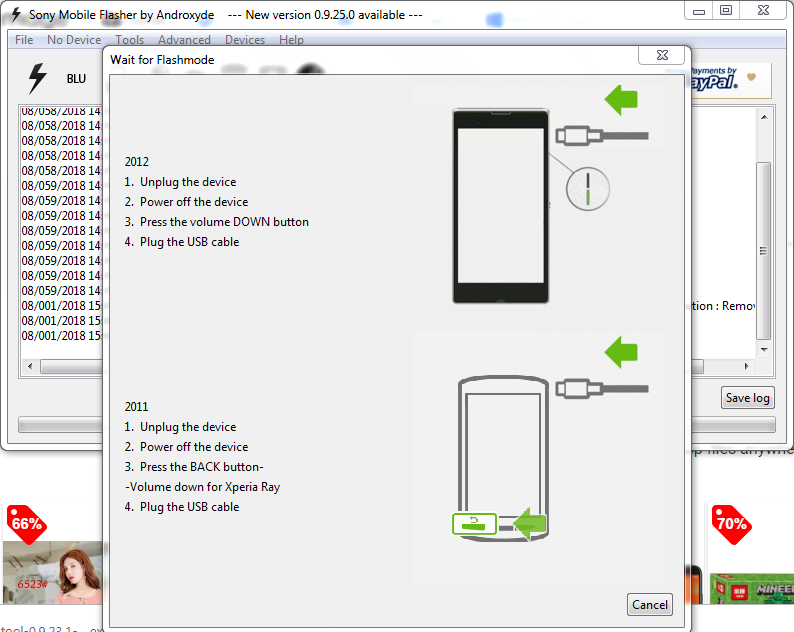Click '3. Press the volume DOWN button' text
This screenshot has height=632, width=794.
click(x=217, y=222)
